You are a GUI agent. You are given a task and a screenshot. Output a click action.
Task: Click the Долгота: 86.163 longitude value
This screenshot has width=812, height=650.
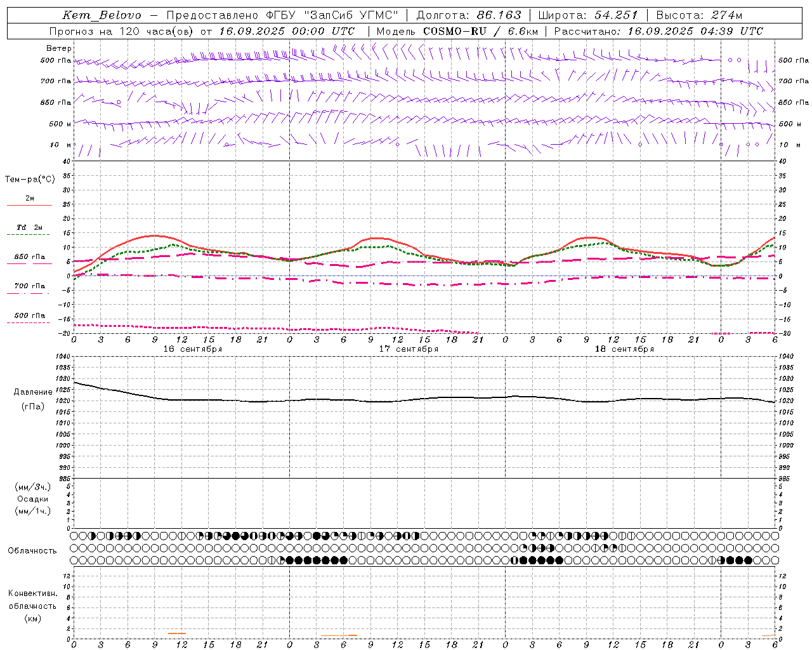468,15
